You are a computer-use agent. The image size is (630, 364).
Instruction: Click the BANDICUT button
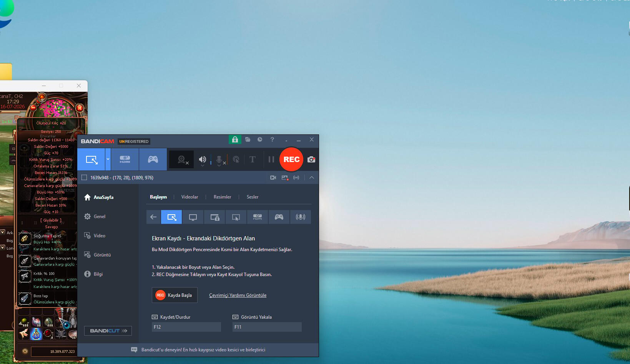108,331
